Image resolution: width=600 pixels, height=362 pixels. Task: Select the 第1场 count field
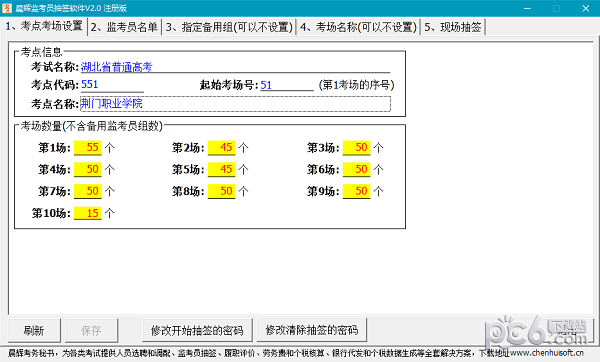pos(88,148)
